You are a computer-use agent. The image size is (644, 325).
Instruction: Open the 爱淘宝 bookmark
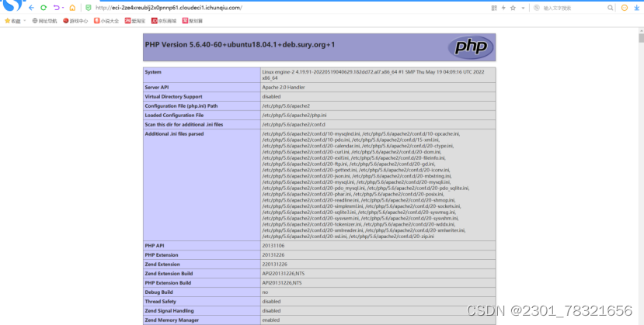coord(135,20)
